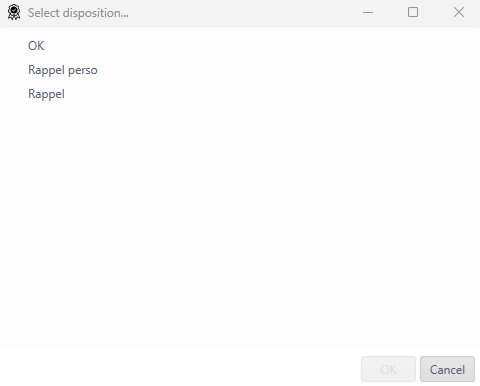The height and width of the screenshot is (386, 480).
Task: Click the Cancel button
Action: [x=447, y=369]
